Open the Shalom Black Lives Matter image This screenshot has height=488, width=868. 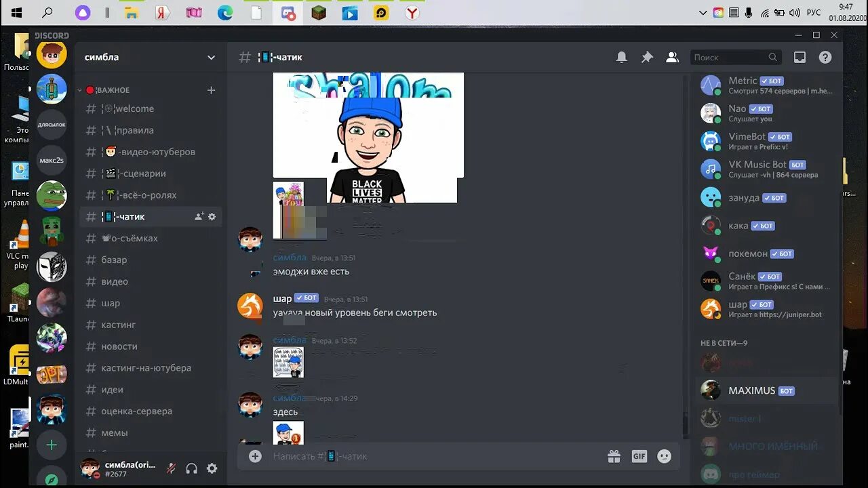click(x=368, y=138)
